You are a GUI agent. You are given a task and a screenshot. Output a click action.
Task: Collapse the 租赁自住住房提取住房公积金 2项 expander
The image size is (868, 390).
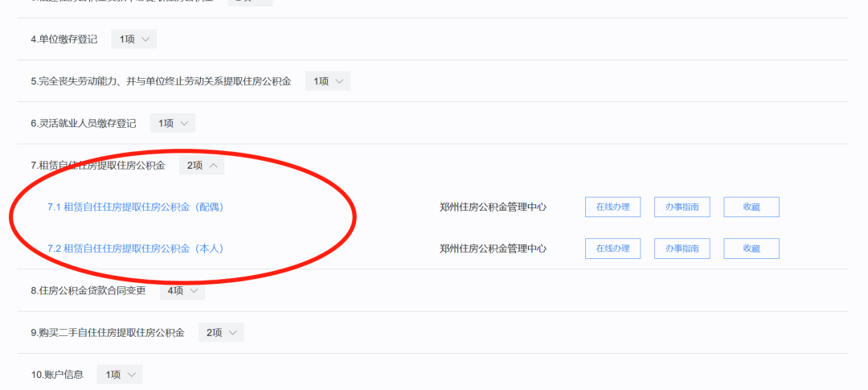click(x=202, y=166)
